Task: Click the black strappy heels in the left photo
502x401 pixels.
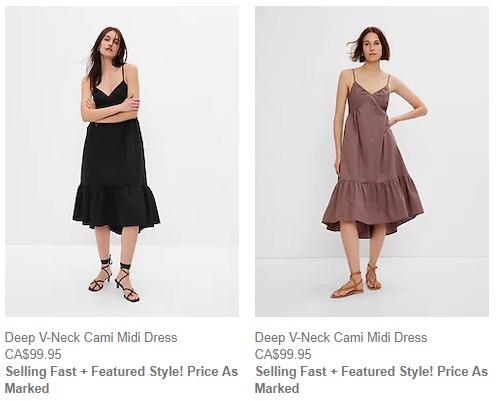Action: 114,279
